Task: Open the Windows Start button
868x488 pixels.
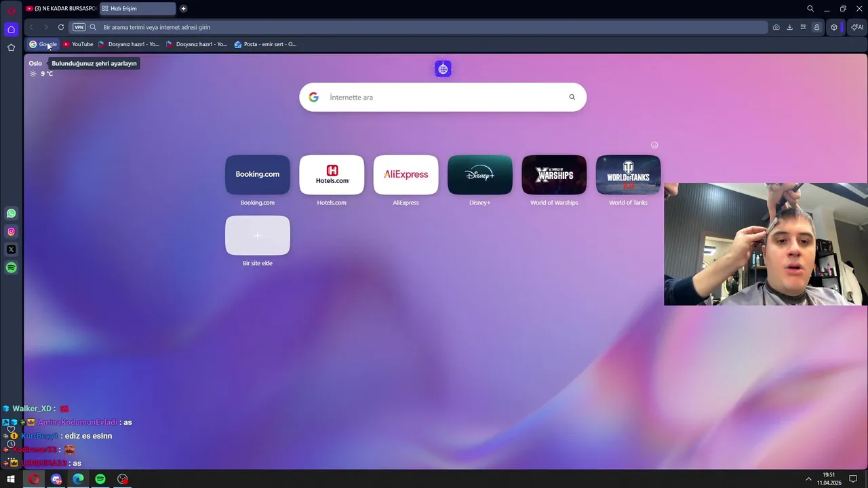Action: point(11,479)
